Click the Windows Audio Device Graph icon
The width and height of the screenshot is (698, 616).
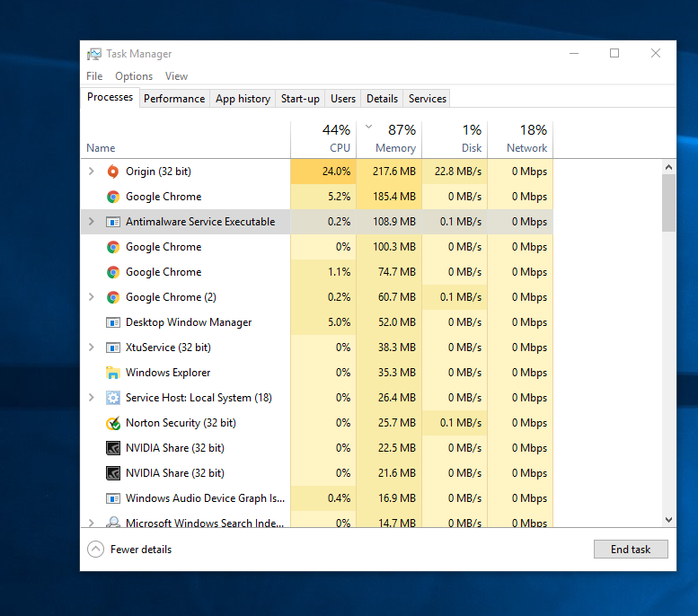tap(113, 498)
